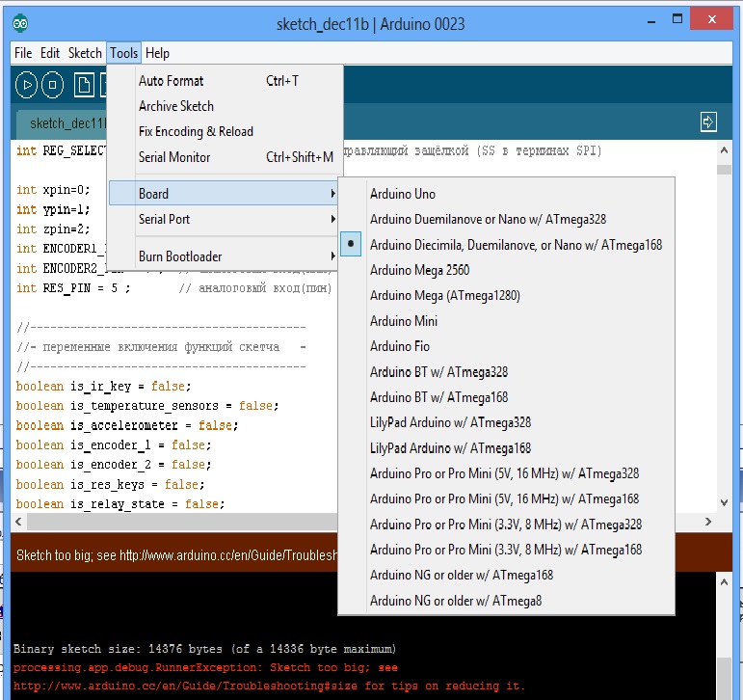Open the File menu
Viewport: 743px width, 700px height.
(23, 53)
